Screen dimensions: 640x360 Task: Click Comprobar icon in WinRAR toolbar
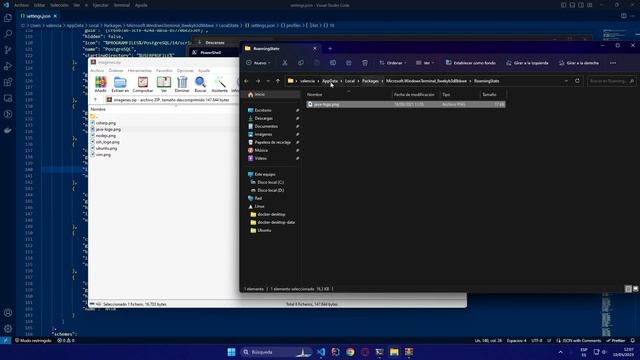point(142,84)
